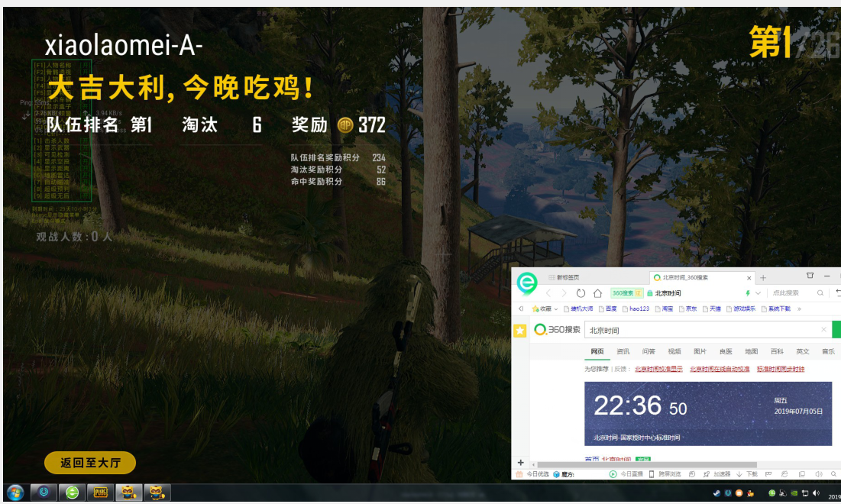Image resolution: width=841 pixels, height=504 pixels.
Task: Select the 良医 search category
Action: click(726, 352)
